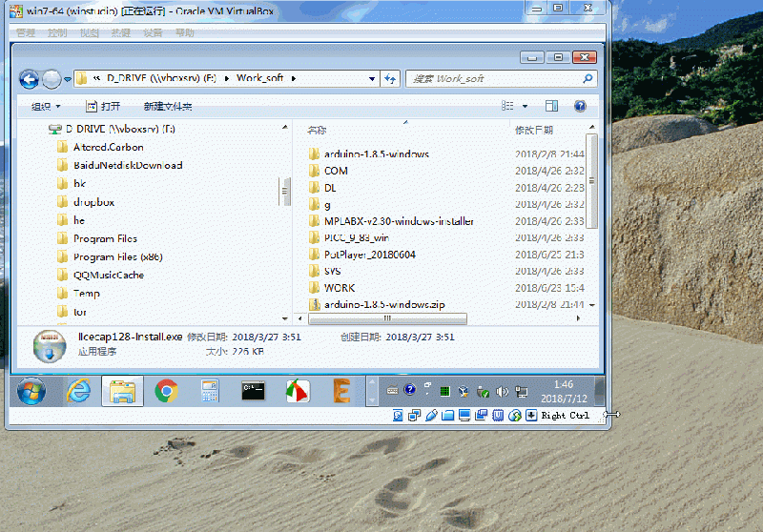Click the search magnifier icon
This screenshot has height=532, width=763.
pos(588,78)
